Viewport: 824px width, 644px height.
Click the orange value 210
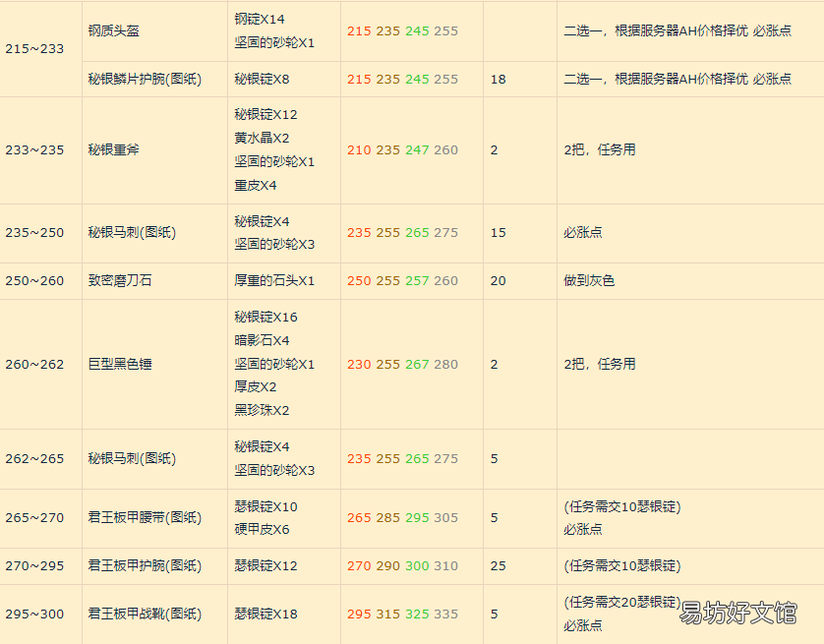pos(359,150)
